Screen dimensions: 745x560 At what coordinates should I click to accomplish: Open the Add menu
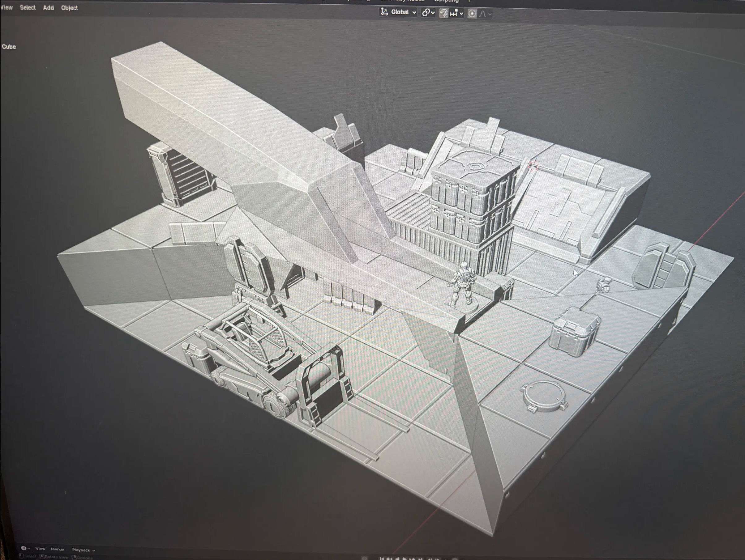tap(49, 8)
